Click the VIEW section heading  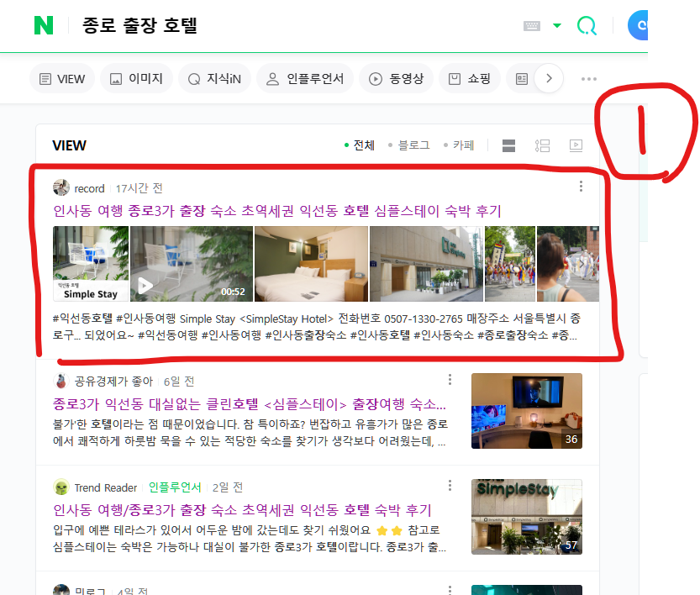pos(69,145)
